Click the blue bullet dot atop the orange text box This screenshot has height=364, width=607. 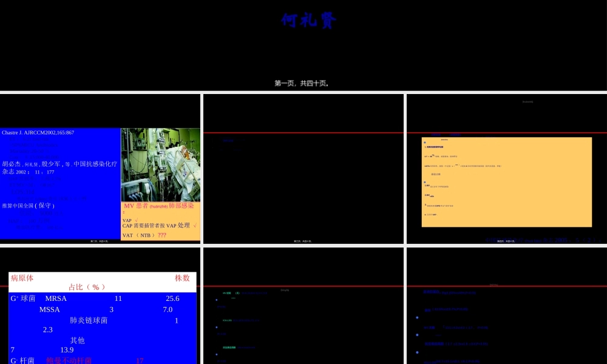tap(424, 143)
